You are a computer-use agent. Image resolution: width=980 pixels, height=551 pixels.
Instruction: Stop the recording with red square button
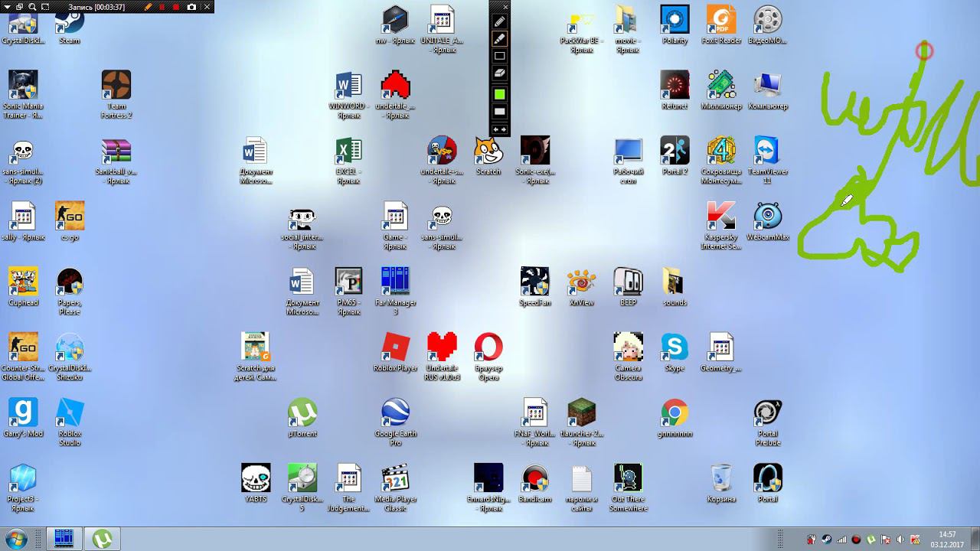pyautogui.click(x=175, y=7)
